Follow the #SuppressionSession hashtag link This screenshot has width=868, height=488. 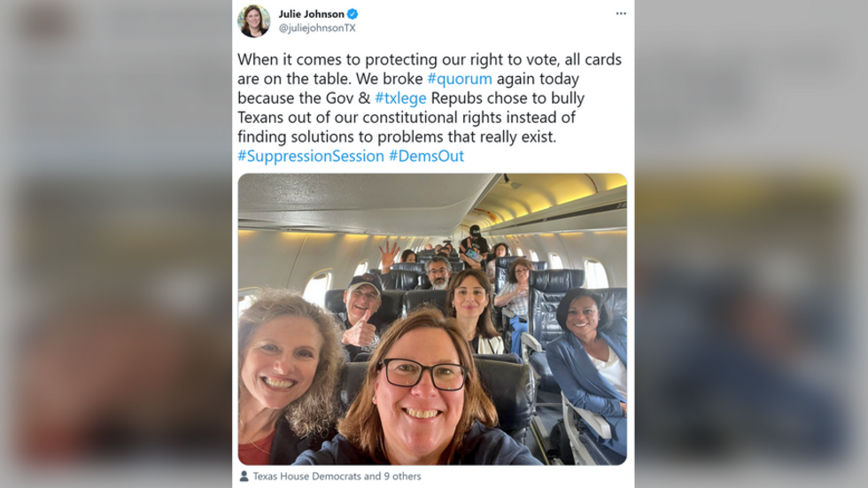(x=311, y=156)
